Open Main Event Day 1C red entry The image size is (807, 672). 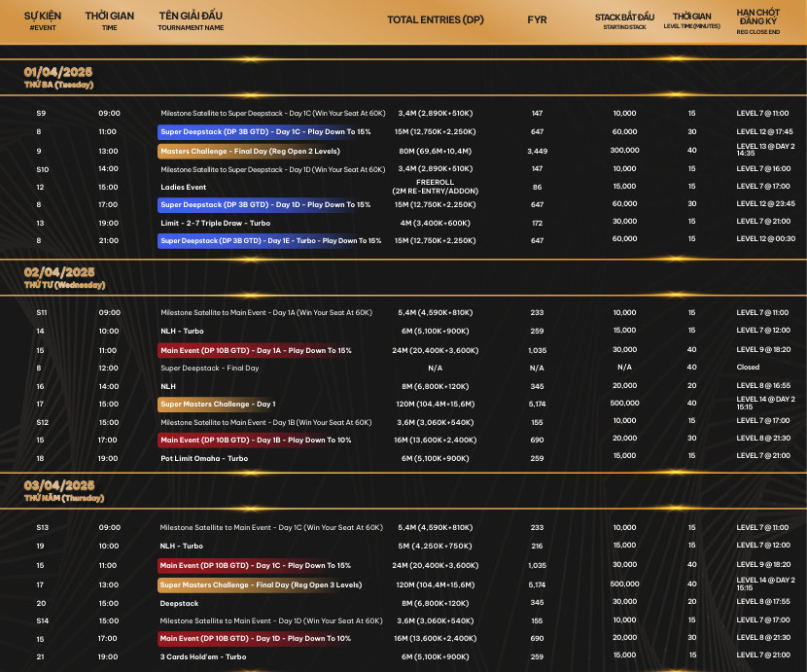256,565
